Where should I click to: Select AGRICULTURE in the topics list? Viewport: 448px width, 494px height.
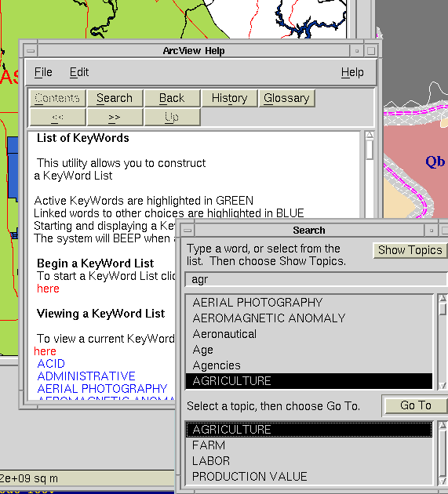pyautogui.click(x=309, y=430)
